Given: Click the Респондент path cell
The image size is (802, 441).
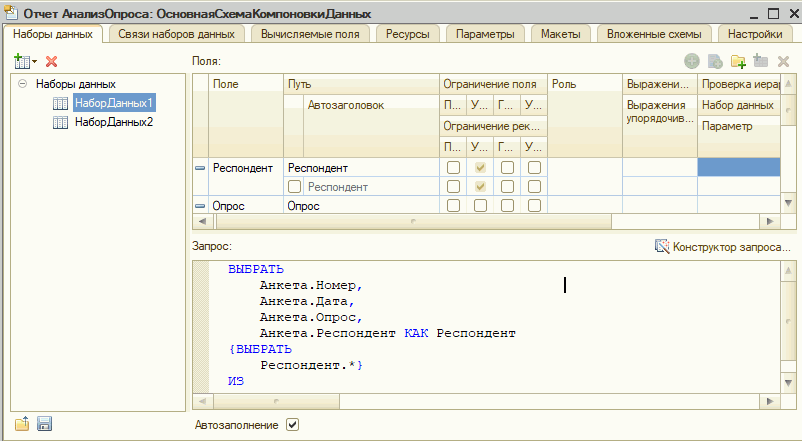Looking at the screenshot, I should pyautogui.click(x=362, y=168).
